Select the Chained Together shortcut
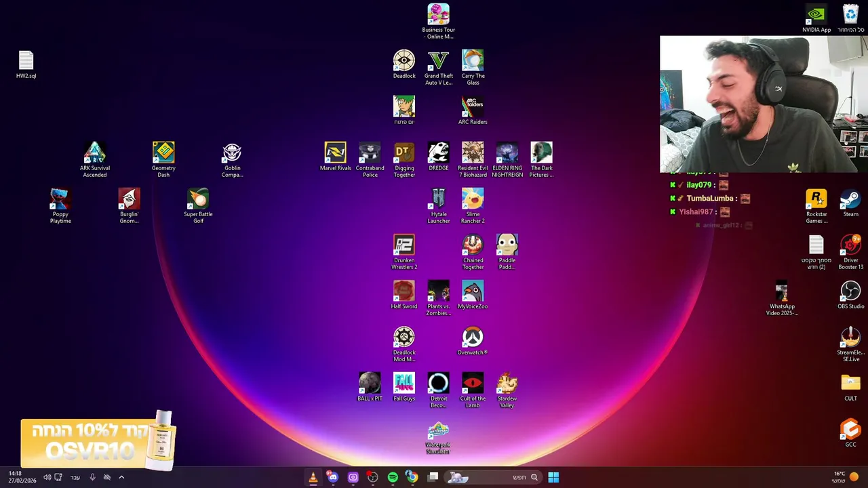The image size is (868, 488). click(x=473, y=251)
